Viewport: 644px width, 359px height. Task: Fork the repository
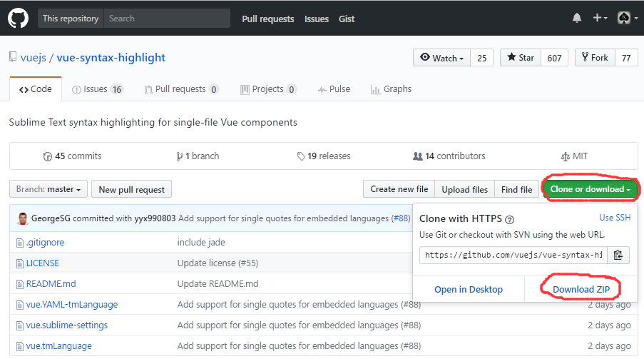594,58
